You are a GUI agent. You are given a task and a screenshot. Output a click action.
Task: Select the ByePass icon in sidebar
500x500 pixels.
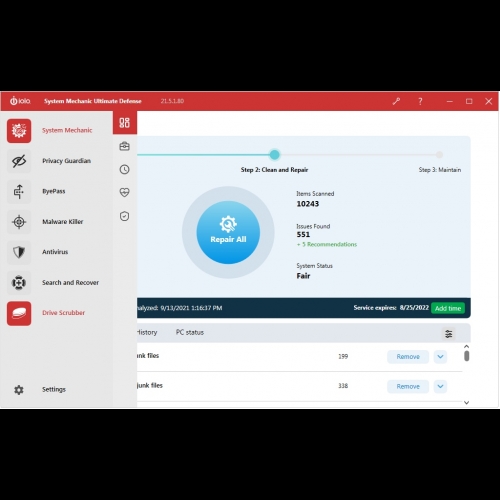tap(19, 192)
